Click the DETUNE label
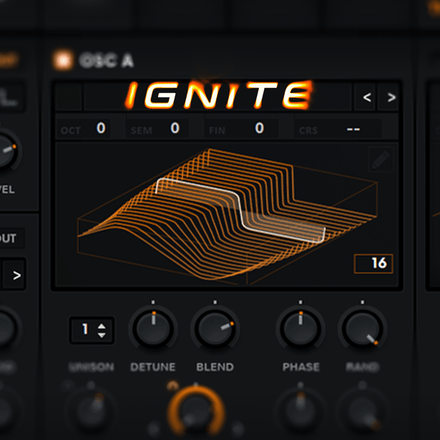440x440 pixels. [153, 367]
